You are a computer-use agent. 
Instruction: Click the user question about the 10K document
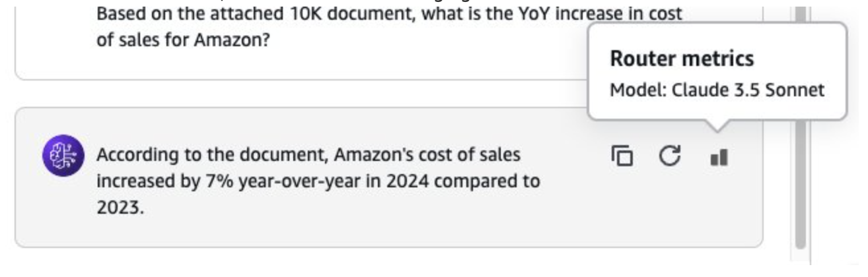(x=390, y=26)
